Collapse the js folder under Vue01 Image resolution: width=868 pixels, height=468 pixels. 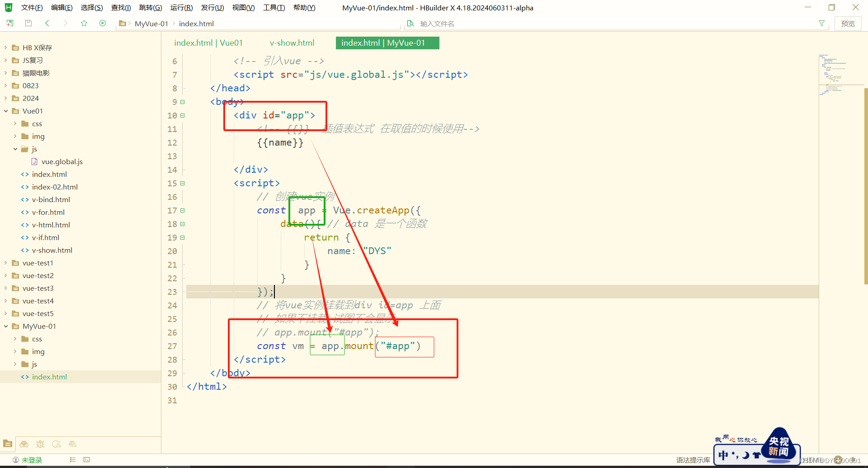point(15,149)
